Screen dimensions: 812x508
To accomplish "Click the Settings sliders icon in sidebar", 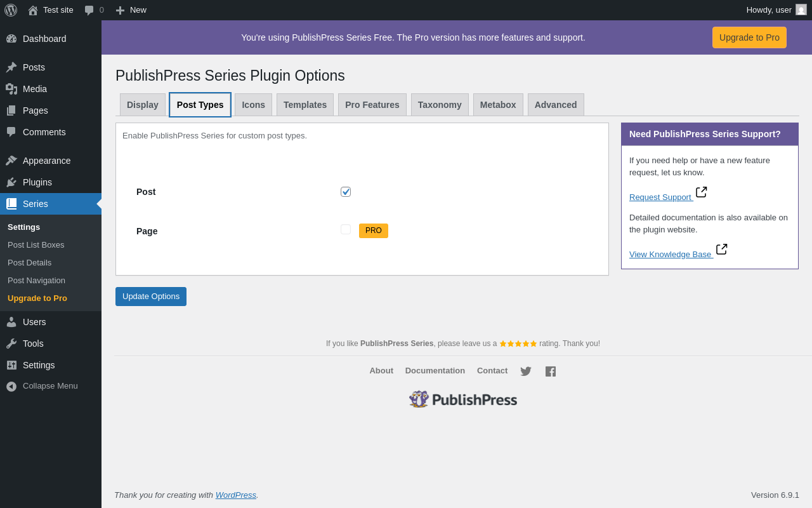I will (x=11, y=365).
